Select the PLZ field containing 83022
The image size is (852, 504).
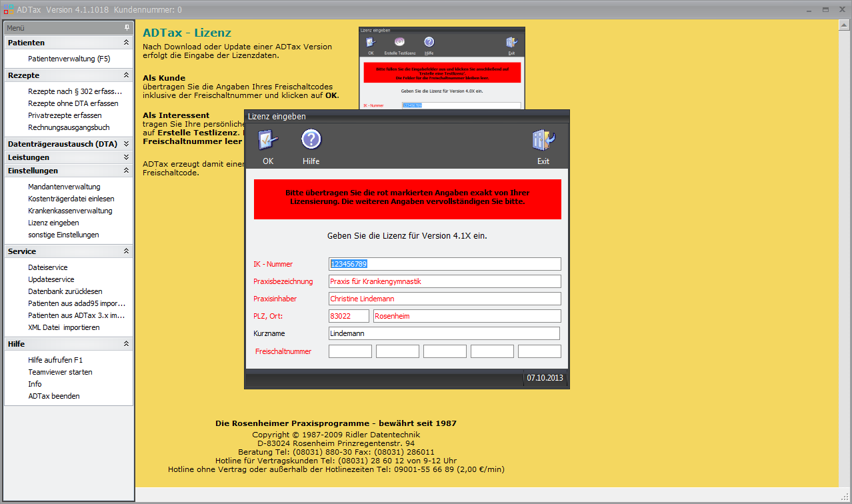[349, 316]
